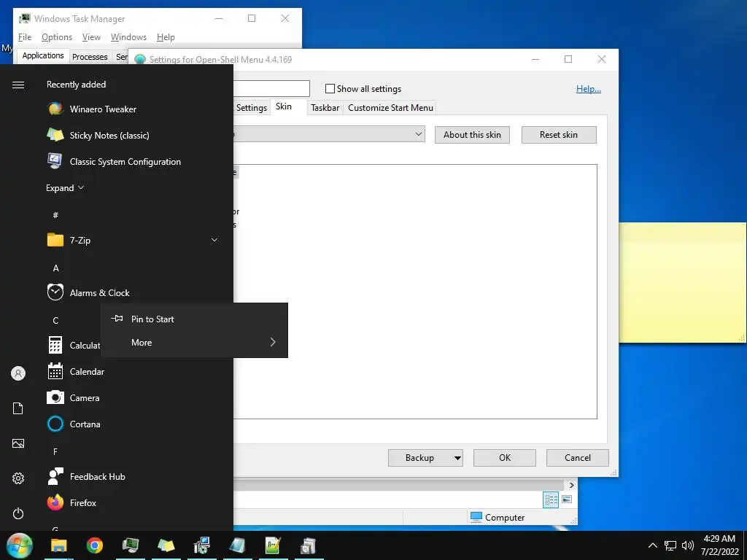The image size is (747, 560).
Task: Select the details view icon in Explorer
Action: coord(551,499)
